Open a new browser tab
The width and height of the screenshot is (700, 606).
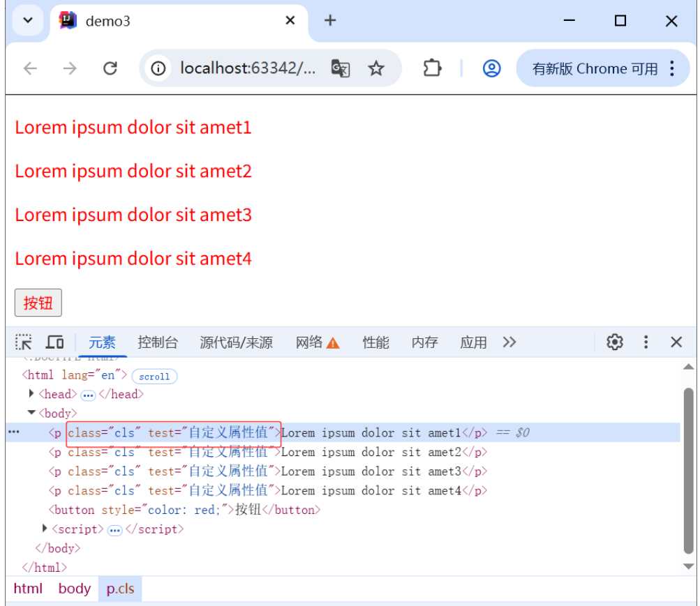pos(330,20)
